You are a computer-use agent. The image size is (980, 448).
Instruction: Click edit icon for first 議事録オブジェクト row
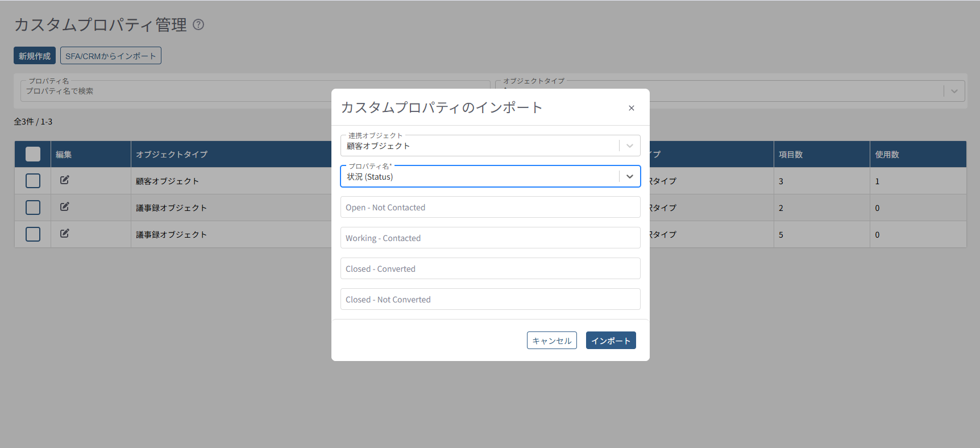pyautogui.click(x=65, y=207)
